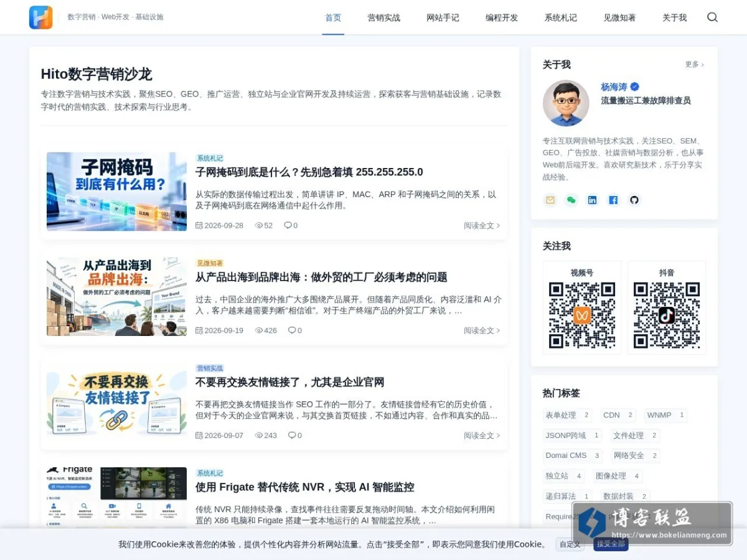
Task: Click the 抖音 QR code
Action: pos(667,315)
